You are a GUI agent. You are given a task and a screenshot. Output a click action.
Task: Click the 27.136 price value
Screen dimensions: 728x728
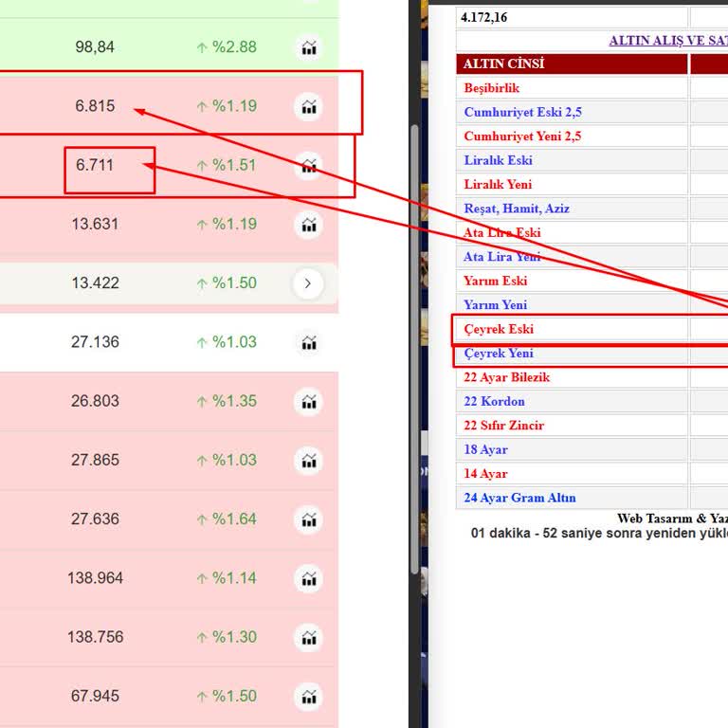(x=95, y=341)
